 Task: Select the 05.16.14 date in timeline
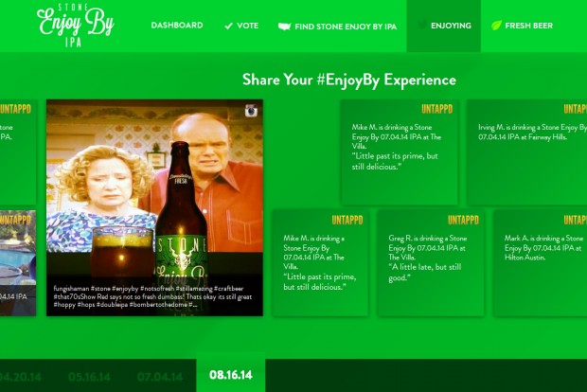89,377
